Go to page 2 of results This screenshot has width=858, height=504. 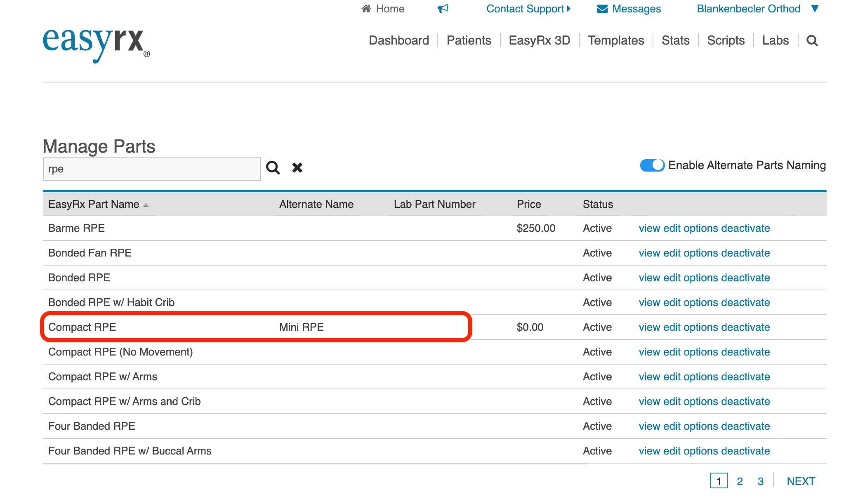[x=740, y=481]
